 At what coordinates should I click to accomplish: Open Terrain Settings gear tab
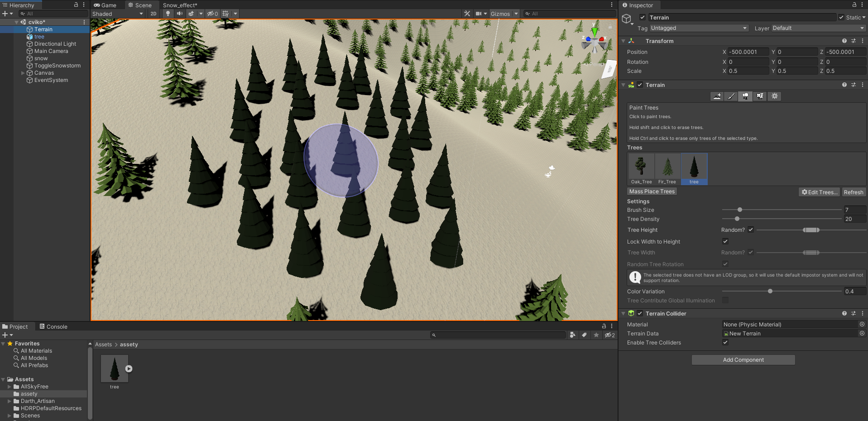click(x=775, y=96)
